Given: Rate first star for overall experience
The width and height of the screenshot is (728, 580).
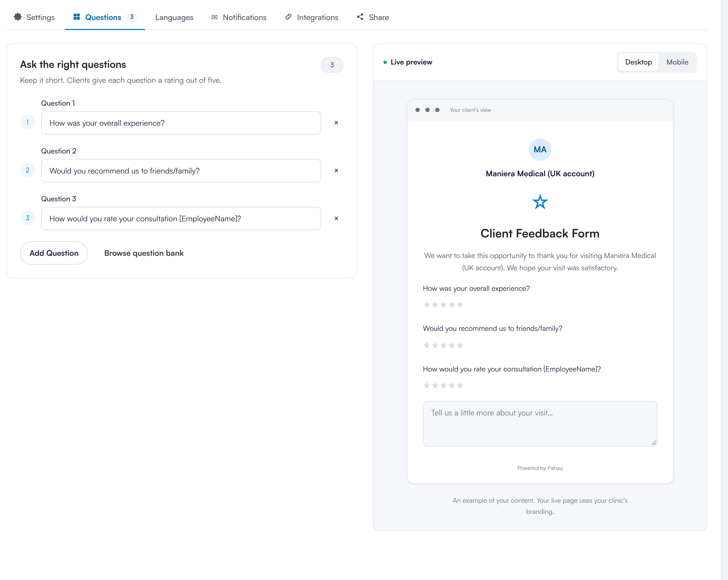Looking at the screenshot, I should (x=427, y=305).
